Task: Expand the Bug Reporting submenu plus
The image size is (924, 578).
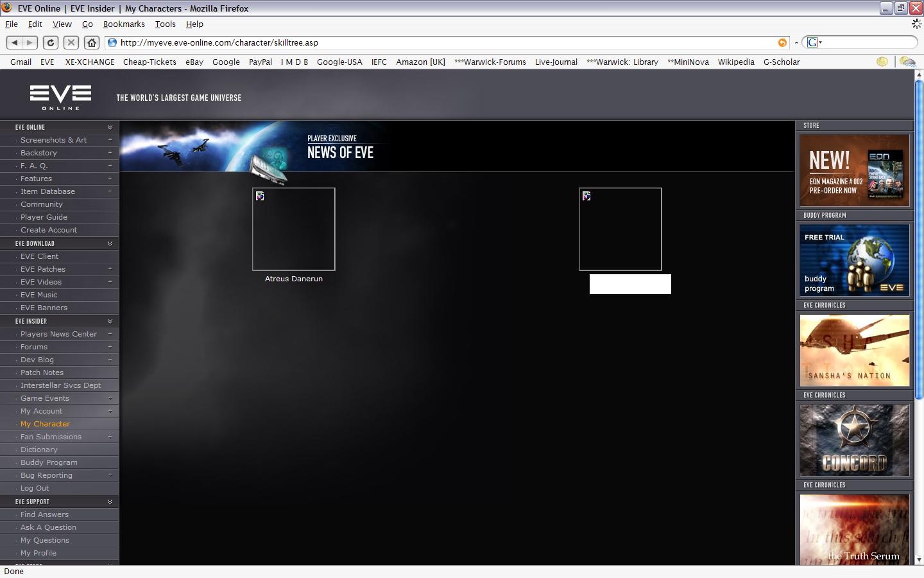Action: click(110, 475)
